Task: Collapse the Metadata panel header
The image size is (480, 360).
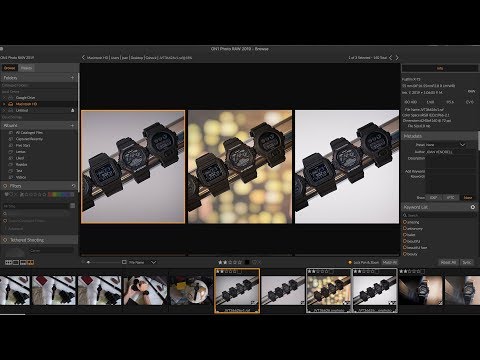Action: click(440, 136)
